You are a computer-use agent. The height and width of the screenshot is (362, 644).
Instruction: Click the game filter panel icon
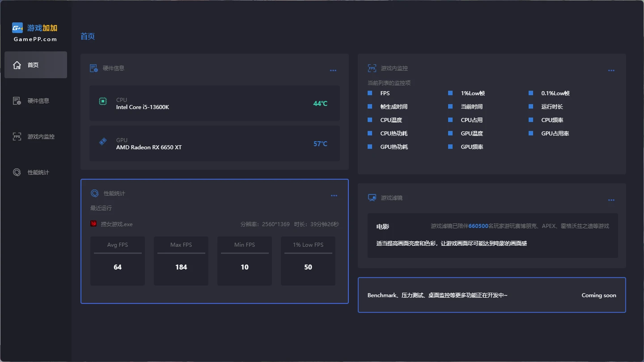(x=372, y=198)
